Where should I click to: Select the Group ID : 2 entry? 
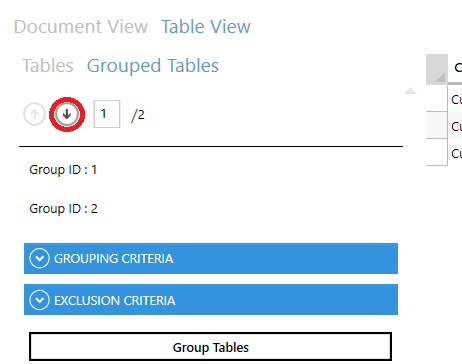63,209
